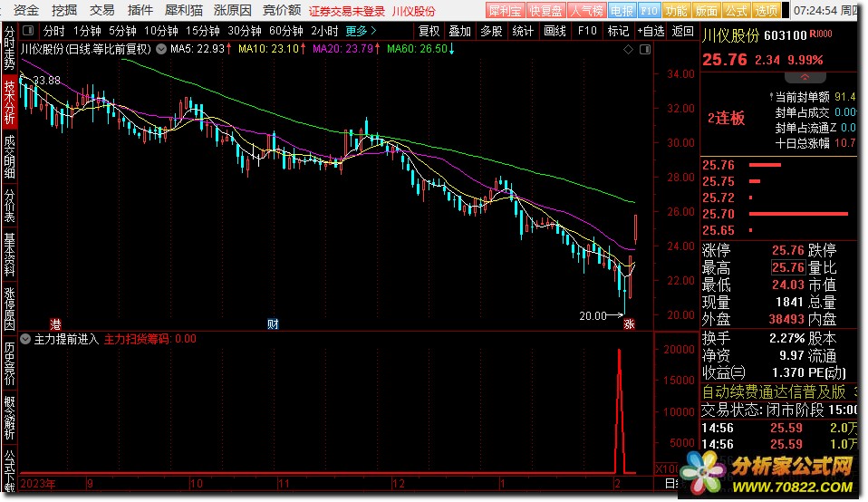Click the 画线 toolbar button
The height and width of the screenshot is (502, 868).
(555, 31)
